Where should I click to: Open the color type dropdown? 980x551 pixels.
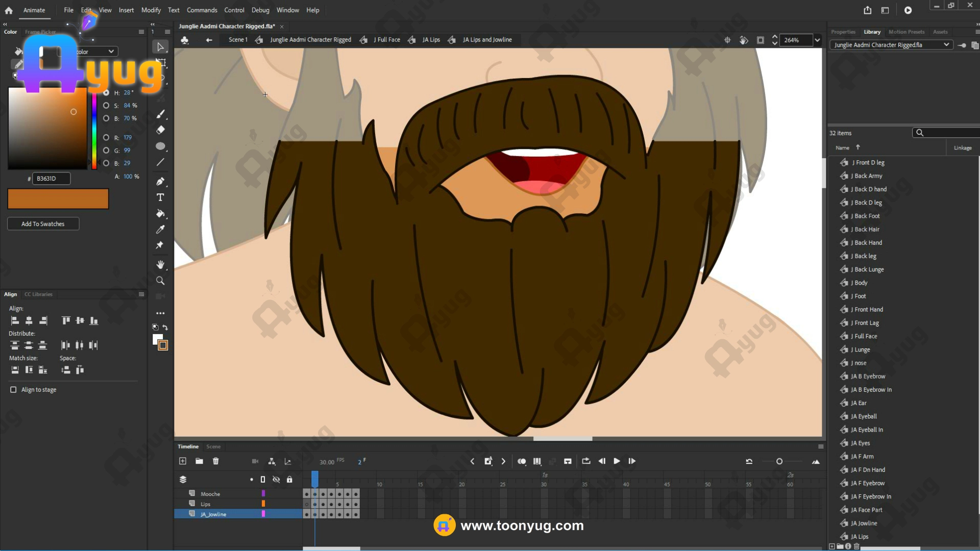pyautogui.click(x=111, y=52)
